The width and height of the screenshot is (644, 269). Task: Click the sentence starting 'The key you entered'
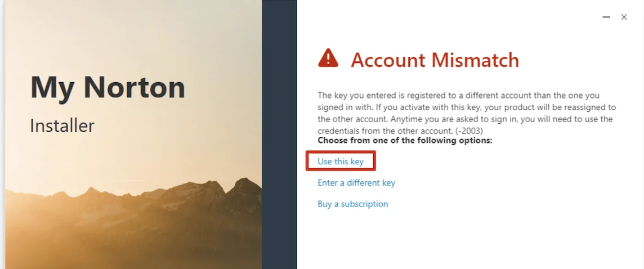(x=394, y=96)
